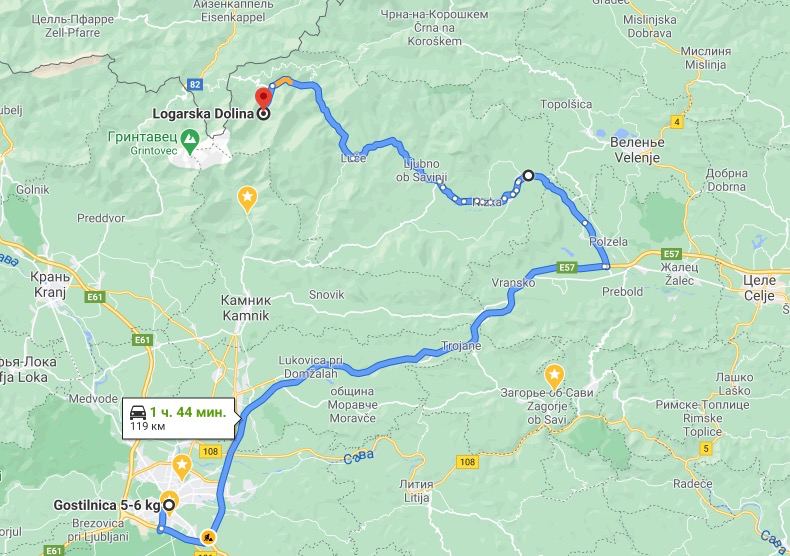790x556 pixels.
Task: Click the Kranj city label
Action: click(x=50, y=293)
